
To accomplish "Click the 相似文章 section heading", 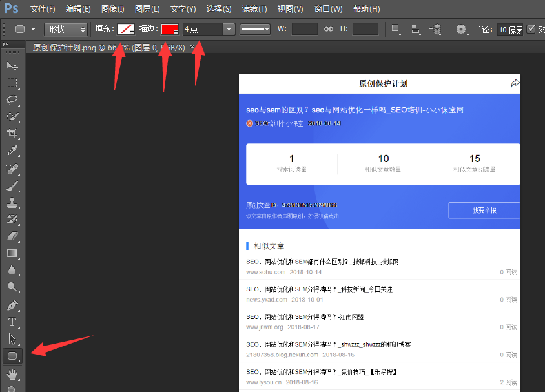I will pyautogui.click(x=269, y=246).
